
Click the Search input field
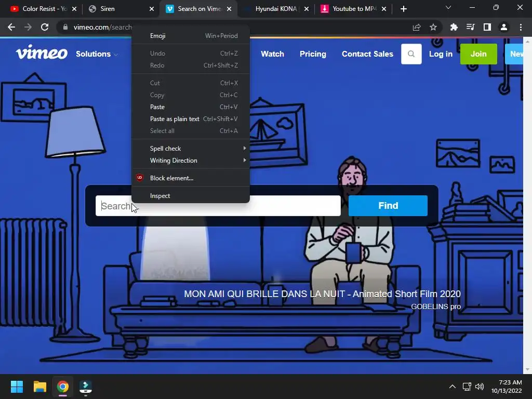[x=218, y=206]
